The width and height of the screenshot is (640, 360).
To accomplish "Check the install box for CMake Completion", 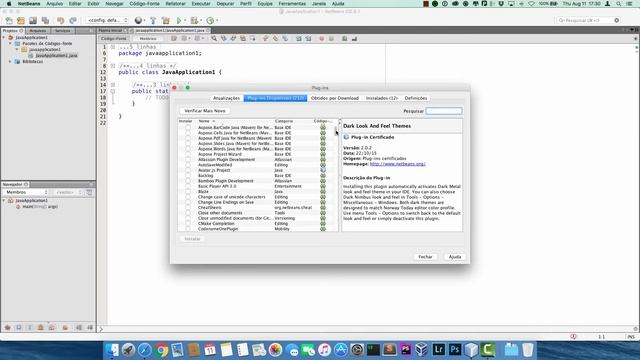I will (x=188, y=224).
